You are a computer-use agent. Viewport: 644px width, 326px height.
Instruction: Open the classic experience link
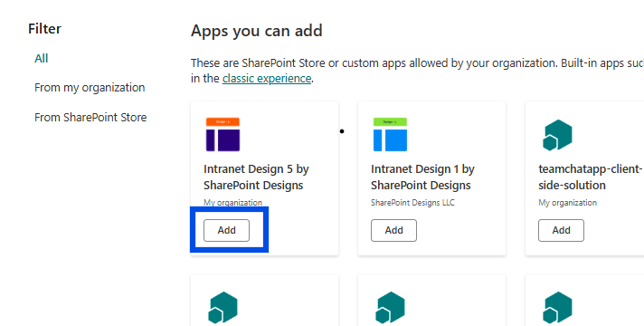[x=267, y=78]
